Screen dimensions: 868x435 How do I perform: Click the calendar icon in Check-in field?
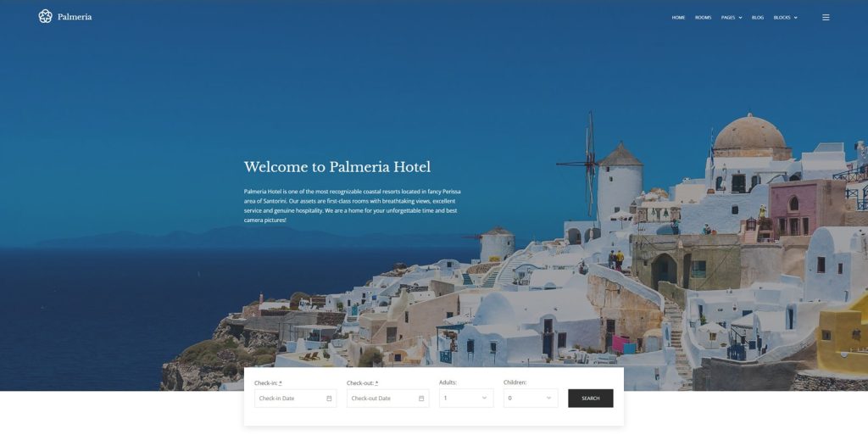pyautogui.click(x=329, y=399)
